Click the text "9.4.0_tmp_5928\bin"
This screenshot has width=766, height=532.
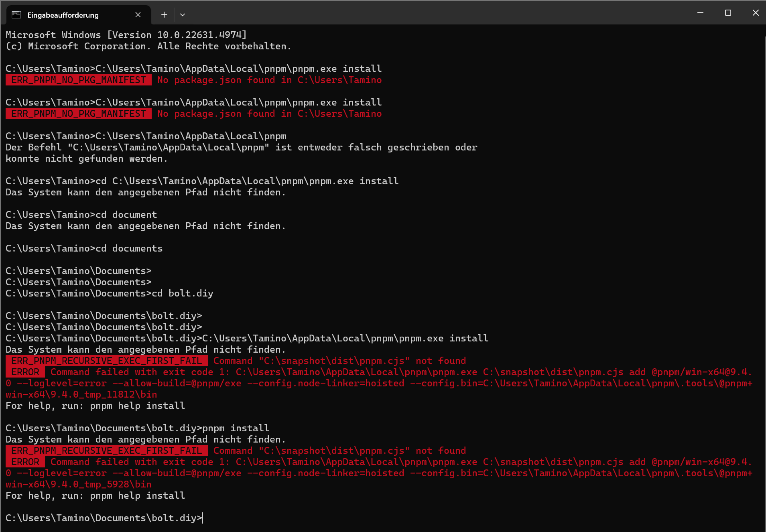pos(98,484)
